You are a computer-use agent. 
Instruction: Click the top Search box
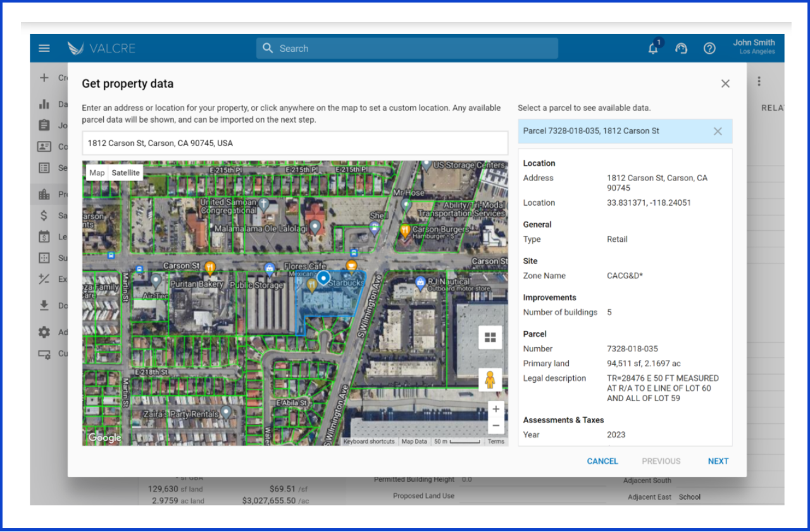407,48
